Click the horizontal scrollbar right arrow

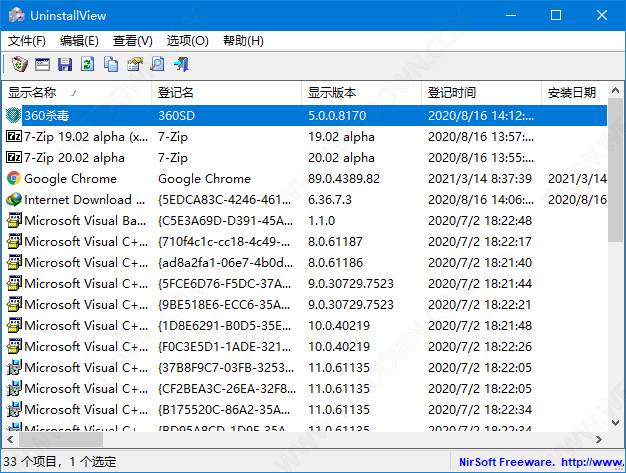pyautogui.click(x=598, y=439)
